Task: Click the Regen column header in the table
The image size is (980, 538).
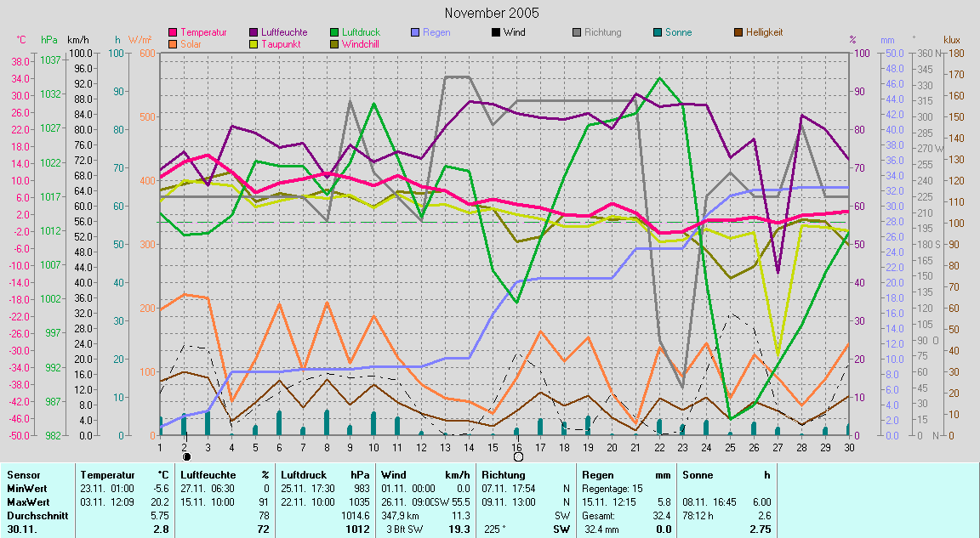Action: pos(596,475)
